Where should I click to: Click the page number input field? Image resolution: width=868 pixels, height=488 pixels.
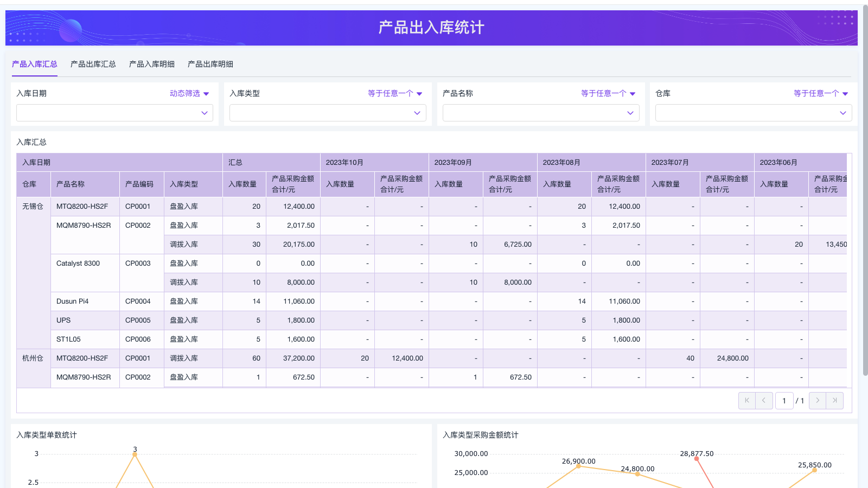pyautogui.click(x=784, y=401)
